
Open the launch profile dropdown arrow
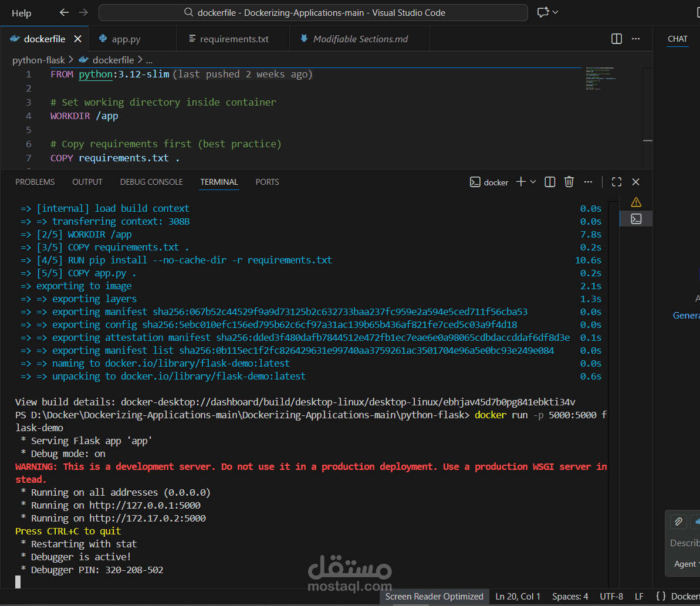point(533,182)
